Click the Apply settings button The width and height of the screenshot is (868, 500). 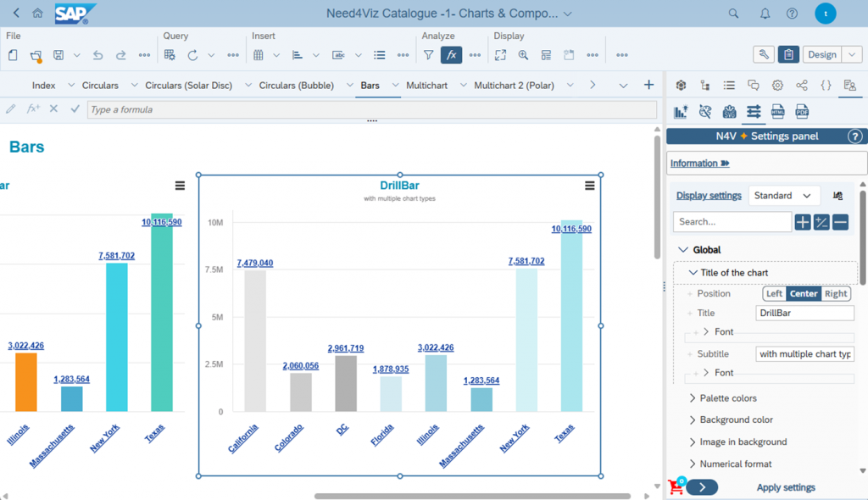(x=786, y=487)
